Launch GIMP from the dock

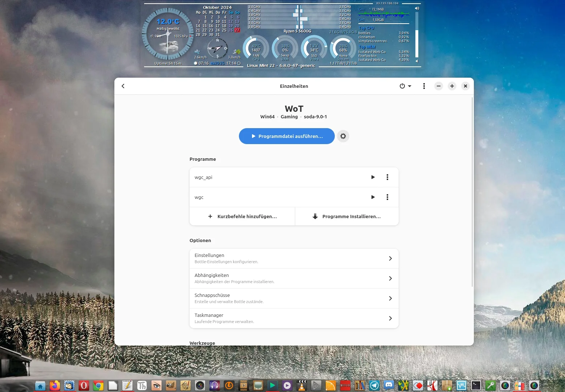171,385
